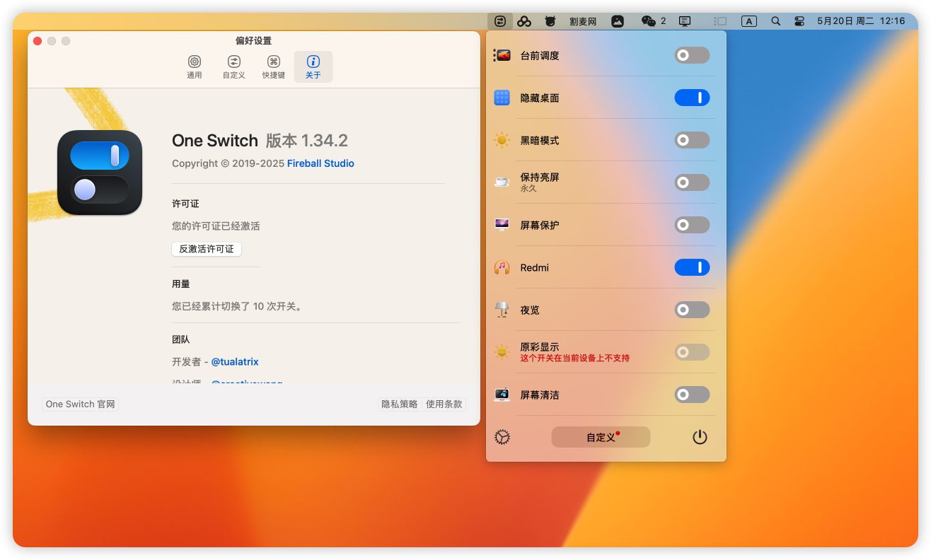Open settings via the gear icon in the switch panel
Image resolution: width=931 pixels, height=560 pixels.
(x=502, y=437)
